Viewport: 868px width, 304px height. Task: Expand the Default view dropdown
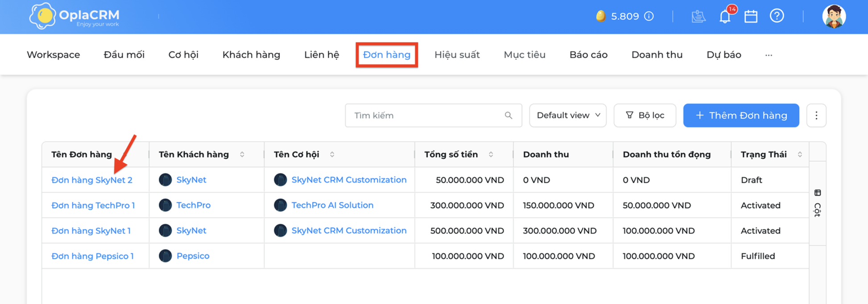tap(567, 115)
